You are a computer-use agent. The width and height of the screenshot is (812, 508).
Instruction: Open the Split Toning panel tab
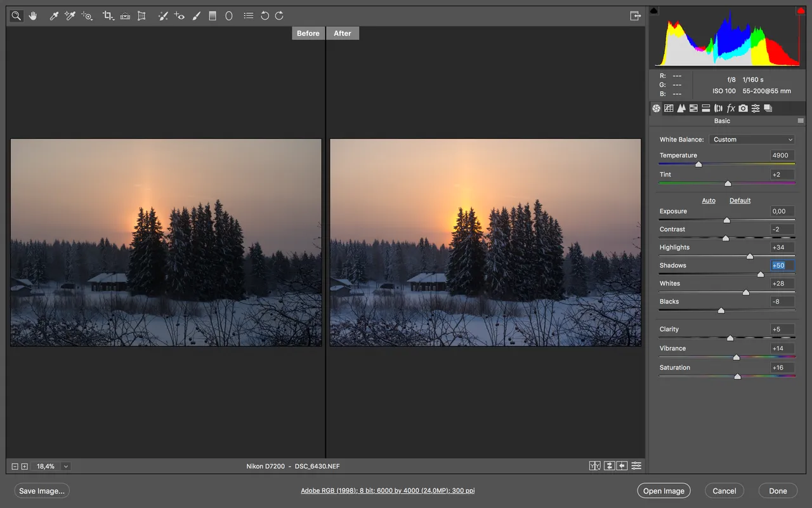tap(706, 109)
